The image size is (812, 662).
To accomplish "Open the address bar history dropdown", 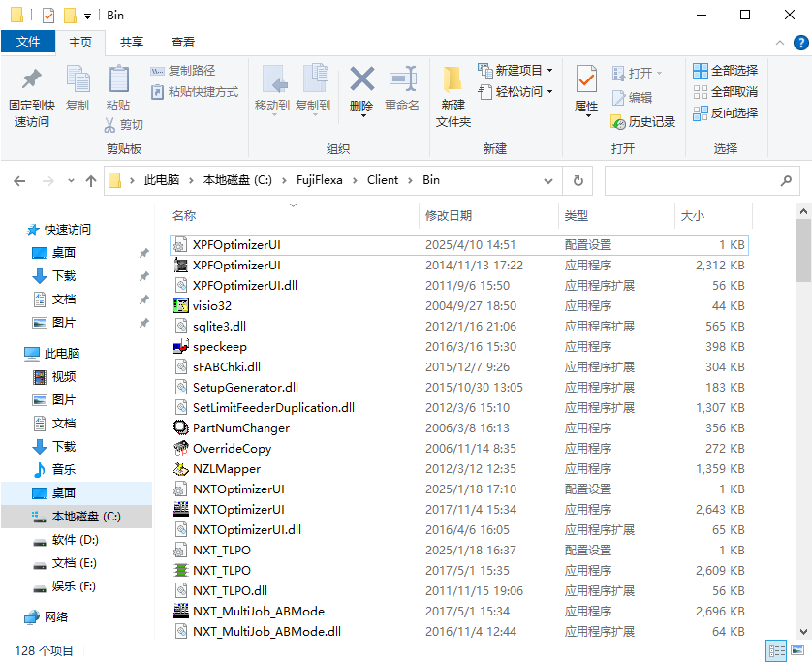I will click(x=549, y=180).
